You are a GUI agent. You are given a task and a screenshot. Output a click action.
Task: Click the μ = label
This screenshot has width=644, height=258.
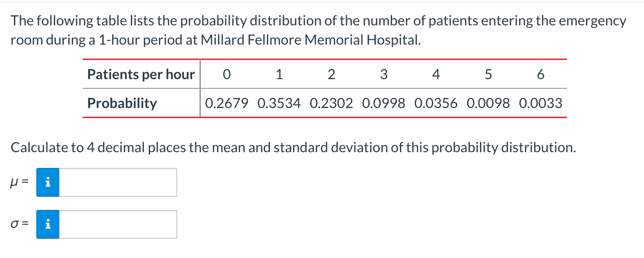[x=18, y=182]
